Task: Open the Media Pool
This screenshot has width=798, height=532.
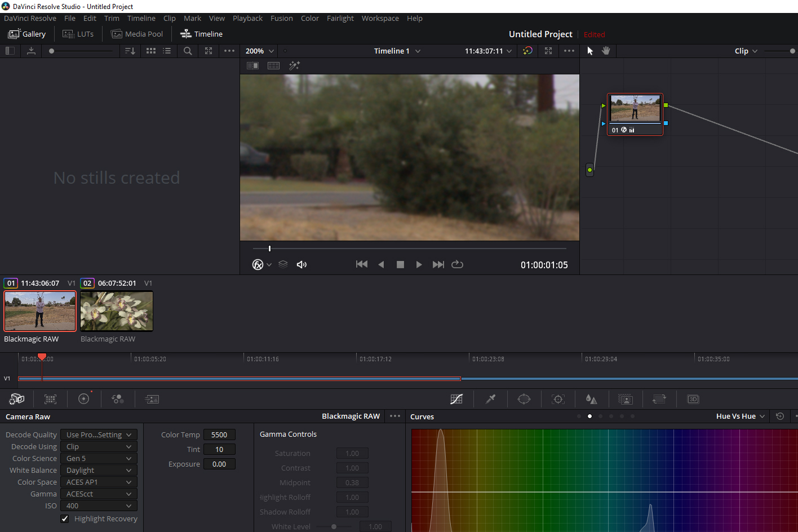Action: coord(137,34)
